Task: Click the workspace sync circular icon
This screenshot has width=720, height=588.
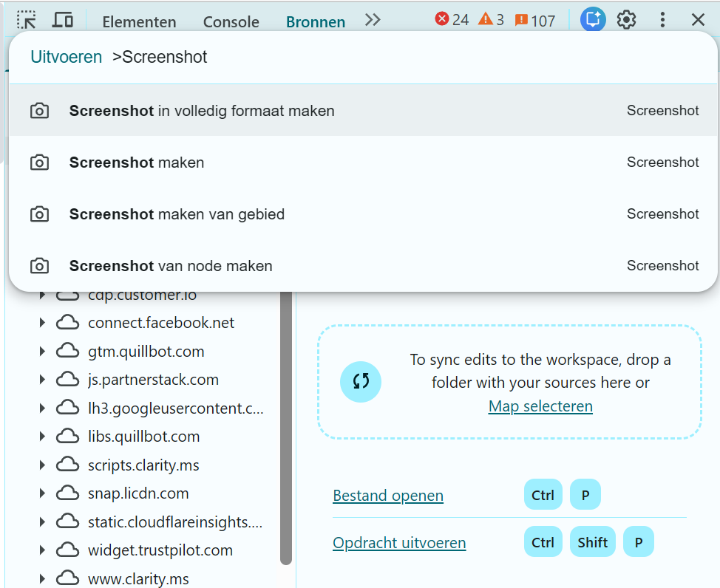Action: click(x=361, y=381)
